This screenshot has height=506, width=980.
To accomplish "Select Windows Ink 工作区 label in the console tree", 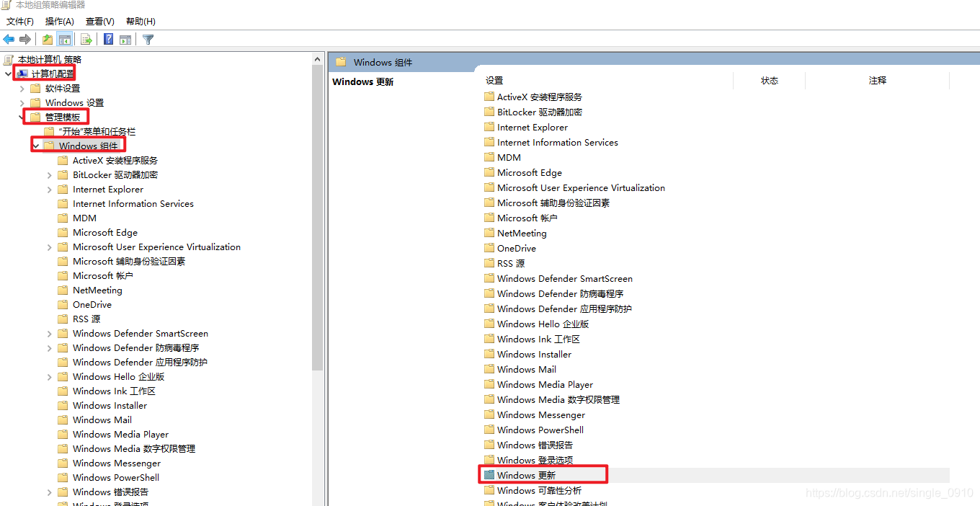I will 114,391.
